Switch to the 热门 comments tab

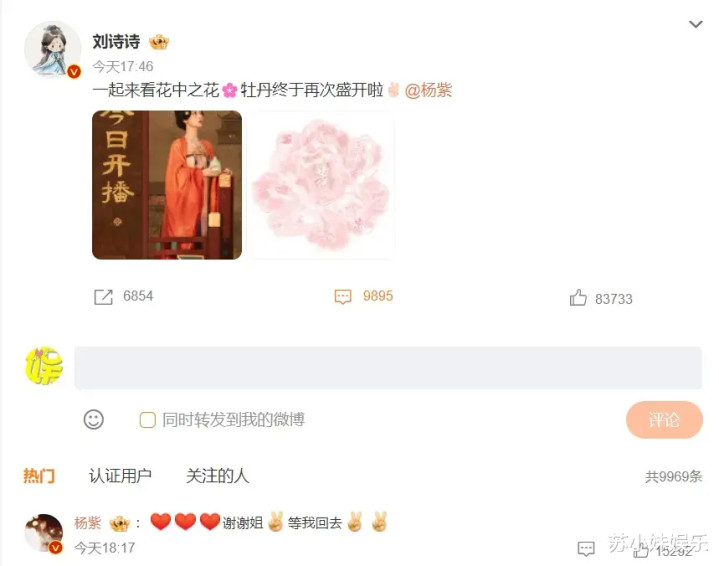[39, 476]
